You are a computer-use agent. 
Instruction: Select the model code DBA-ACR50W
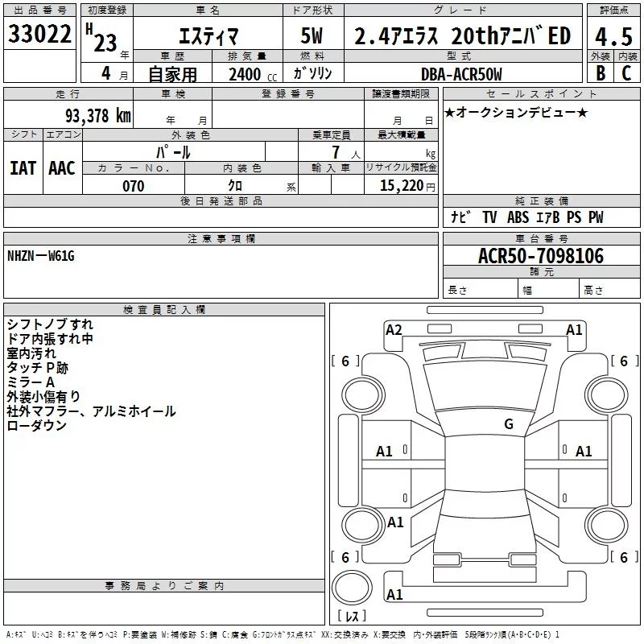[461, 74]
